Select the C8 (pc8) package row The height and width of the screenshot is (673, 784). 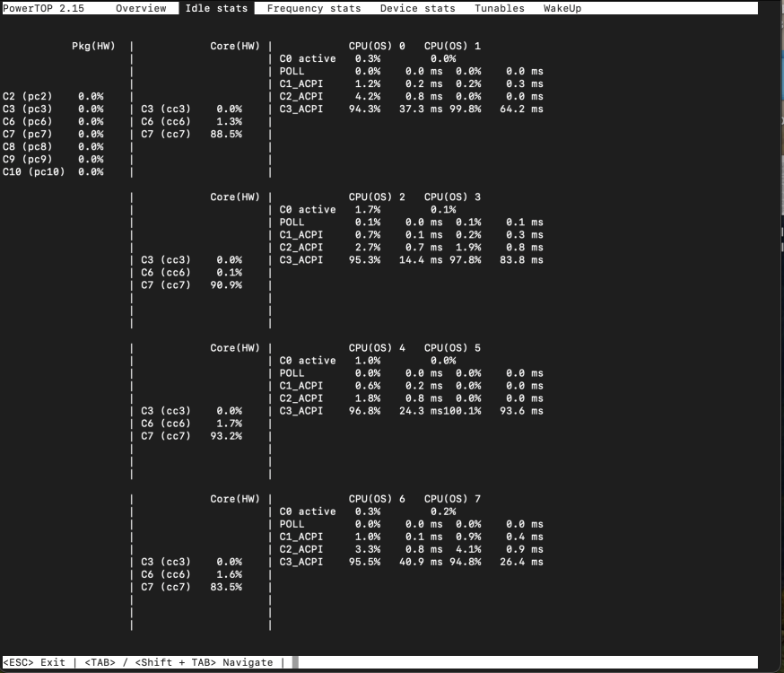[x=53, y=146]
